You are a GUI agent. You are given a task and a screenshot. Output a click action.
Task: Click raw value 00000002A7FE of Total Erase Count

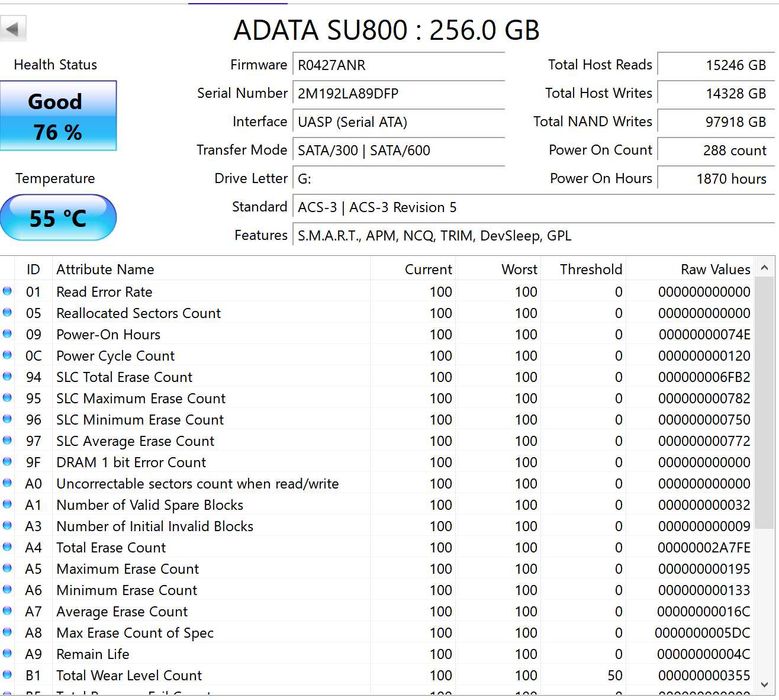point(704,548)
